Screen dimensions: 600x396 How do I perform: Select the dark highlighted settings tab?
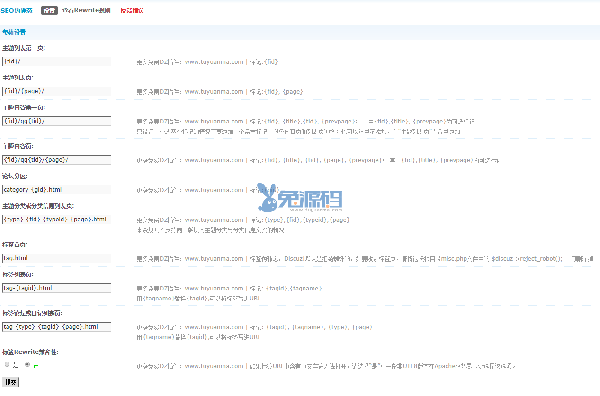click(49, 11)
